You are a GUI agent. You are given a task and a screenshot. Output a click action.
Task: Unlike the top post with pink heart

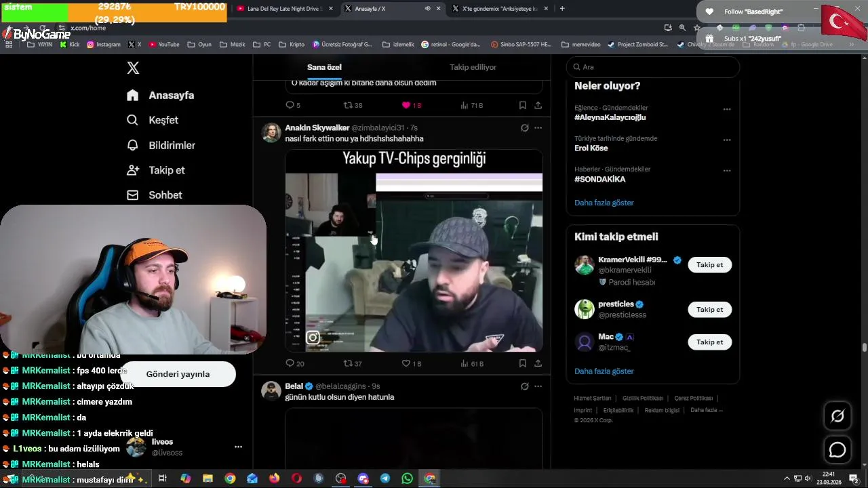pos(412,105)
